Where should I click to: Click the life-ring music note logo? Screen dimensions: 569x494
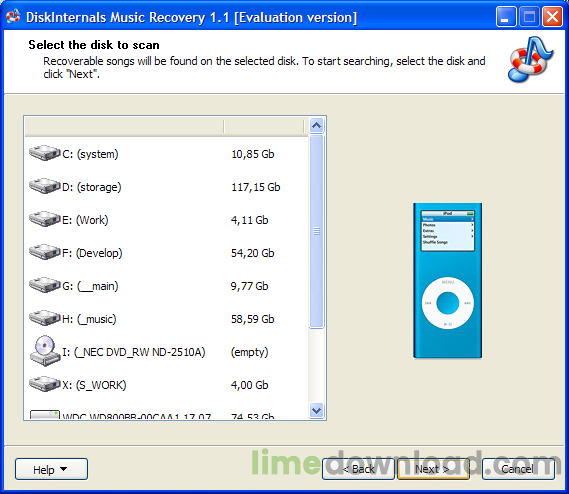click(x=530, y=60)
